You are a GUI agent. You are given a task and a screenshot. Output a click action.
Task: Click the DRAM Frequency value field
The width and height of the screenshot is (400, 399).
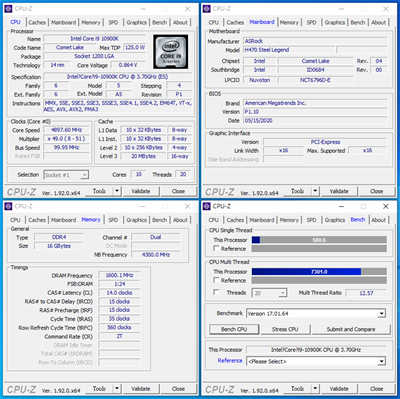(119, 275)
